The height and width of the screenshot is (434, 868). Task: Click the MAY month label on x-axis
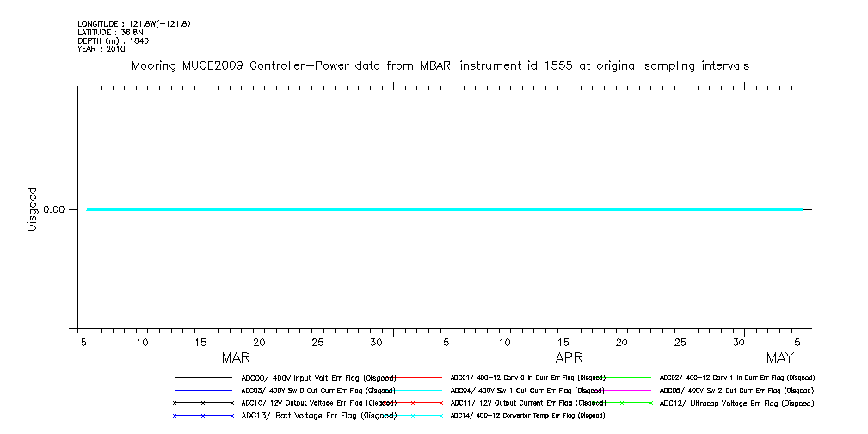point(779,357)
